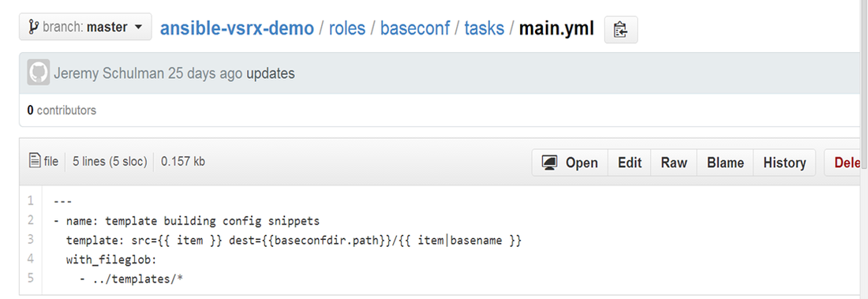The image size is (868, 299).
Task: Open the tasks folder breadcrumb
Action: [x=485, y=28]
